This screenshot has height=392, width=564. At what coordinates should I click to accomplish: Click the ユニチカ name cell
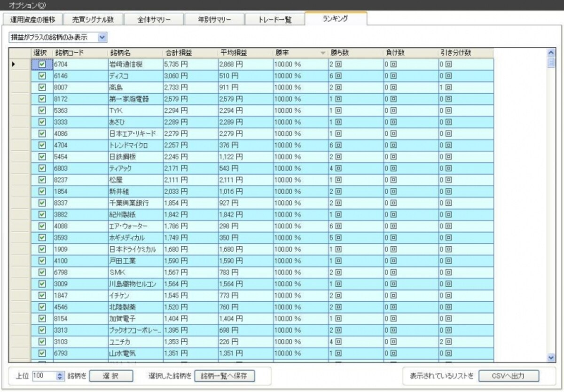135,342
